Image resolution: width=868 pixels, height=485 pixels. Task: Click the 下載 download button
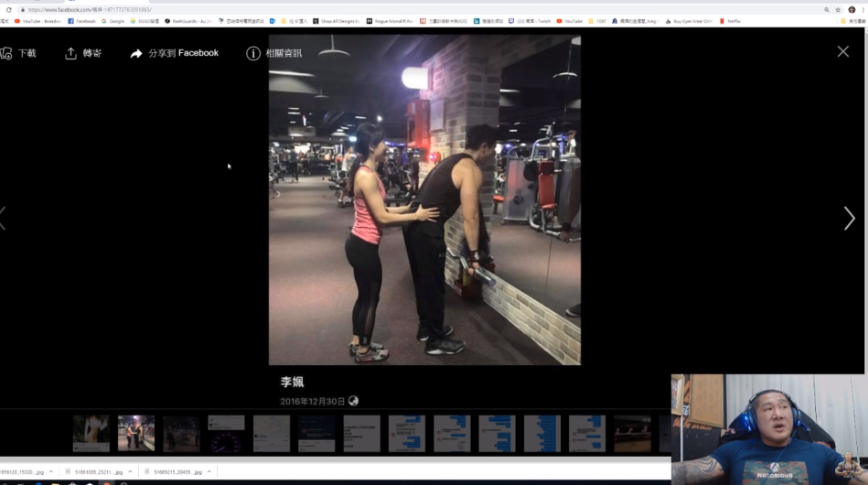pyautogui.click(x=18, y=53)
